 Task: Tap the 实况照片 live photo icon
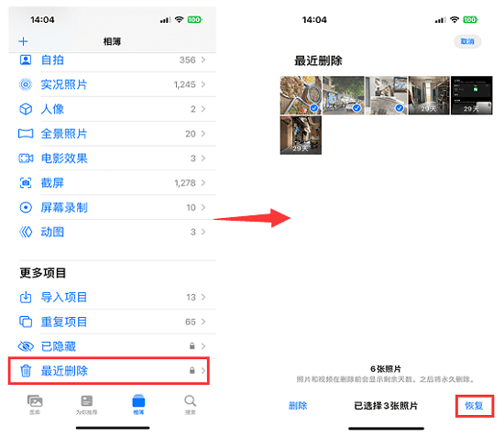(x=26, y=84)
